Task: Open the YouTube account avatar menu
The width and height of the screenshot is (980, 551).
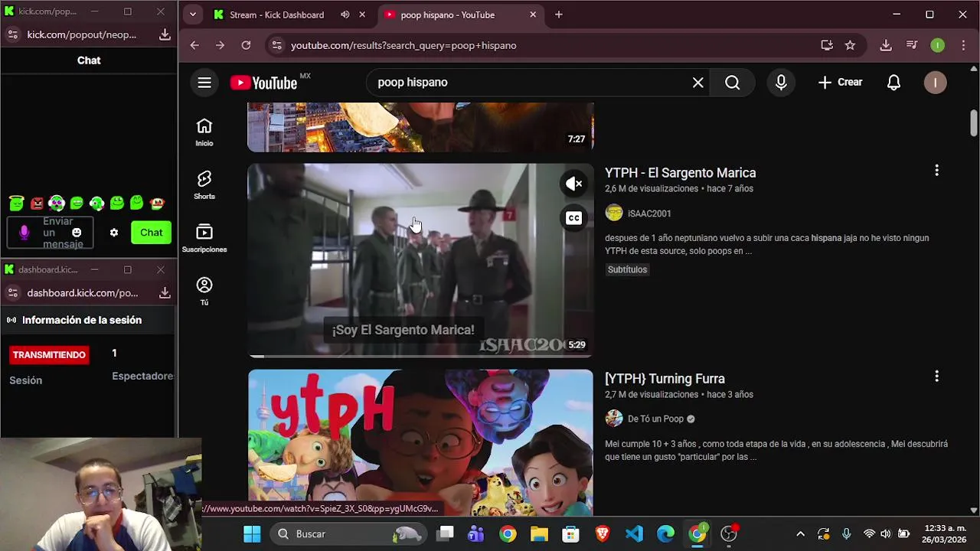Action: [x=935, y=83]
